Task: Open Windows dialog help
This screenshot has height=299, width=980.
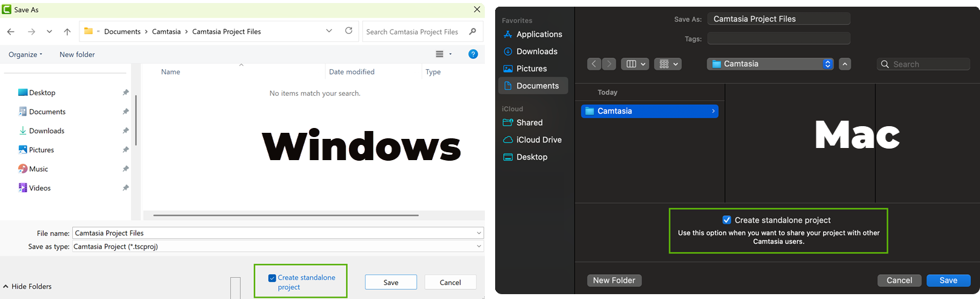Action: click(473, 54)
